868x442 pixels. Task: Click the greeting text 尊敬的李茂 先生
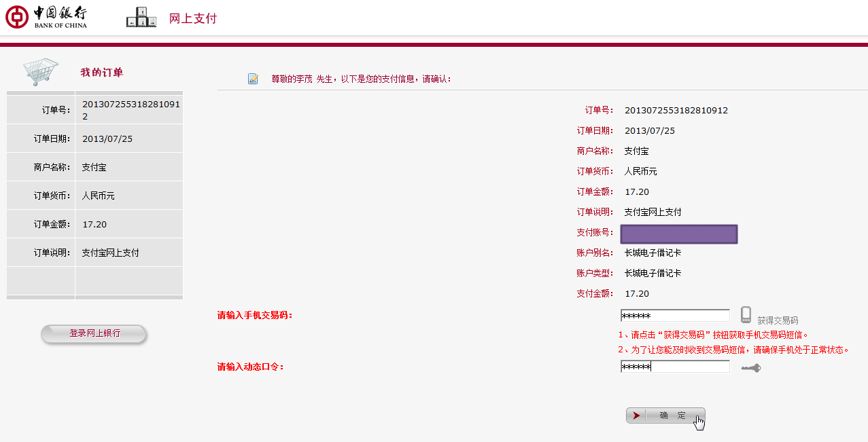click(302, 79)
